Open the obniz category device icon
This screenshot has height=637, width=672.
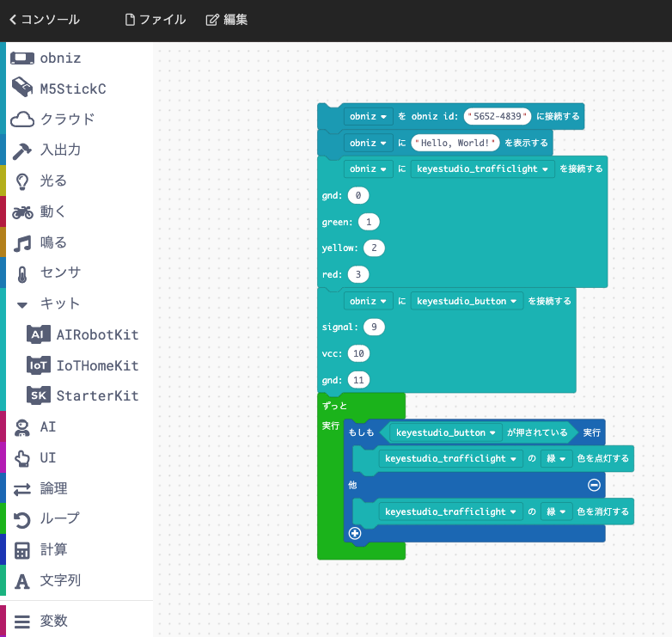tap(22, 58)
